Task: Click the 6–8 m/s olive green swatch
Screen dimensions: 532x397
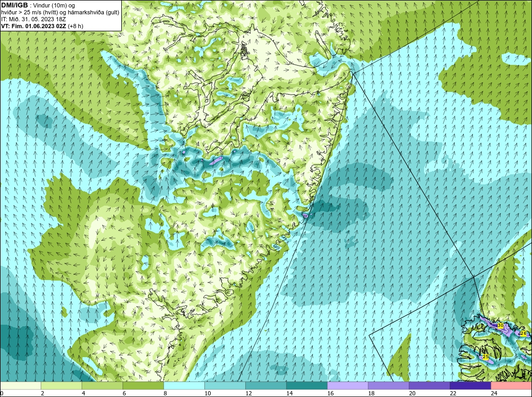Action: (x=143, y=386)
